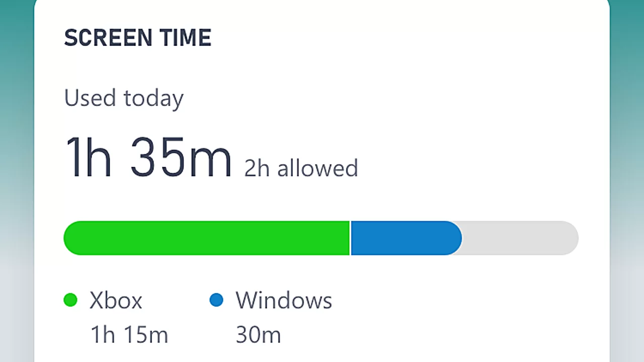Select the green Xbox segment of usage bar

click(206, 238)
